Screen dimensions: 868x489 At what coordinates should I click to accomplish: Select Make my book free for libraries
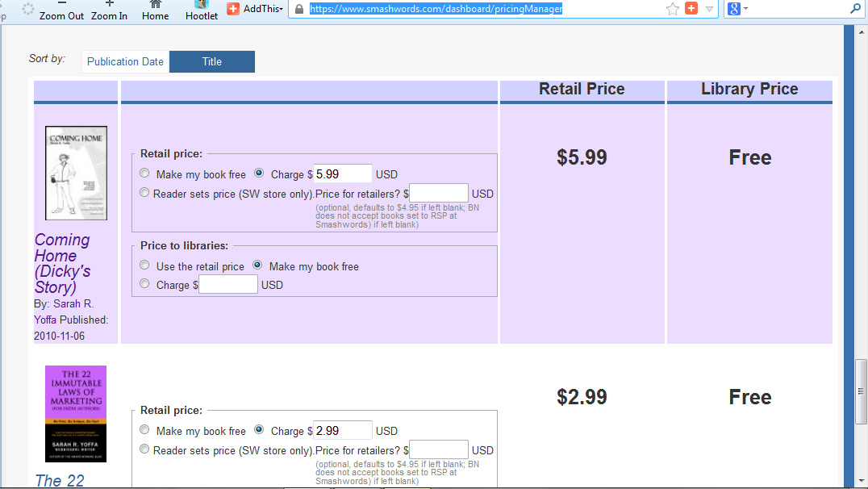click(257, 265)
